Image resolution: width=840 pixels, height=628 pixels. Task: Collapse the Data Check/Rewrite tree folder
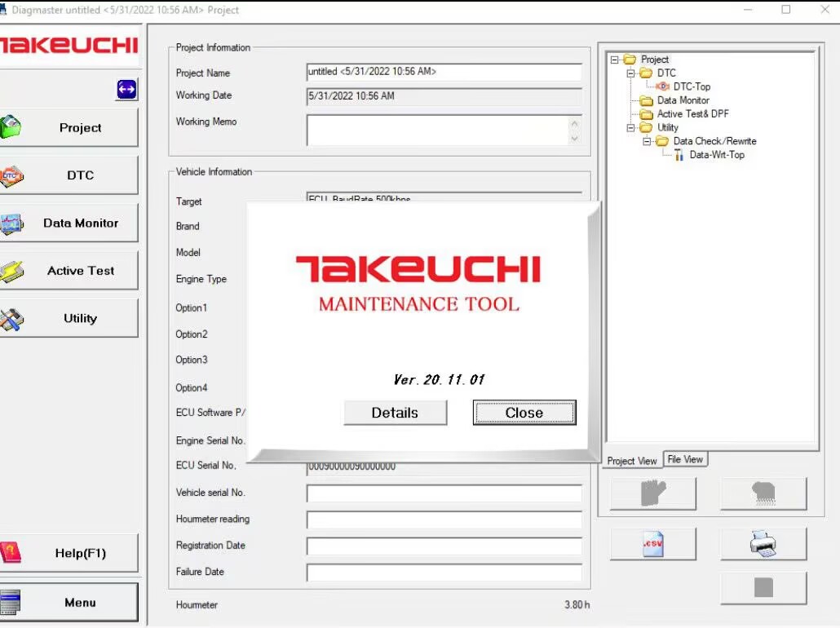click(x=647, y=142)
